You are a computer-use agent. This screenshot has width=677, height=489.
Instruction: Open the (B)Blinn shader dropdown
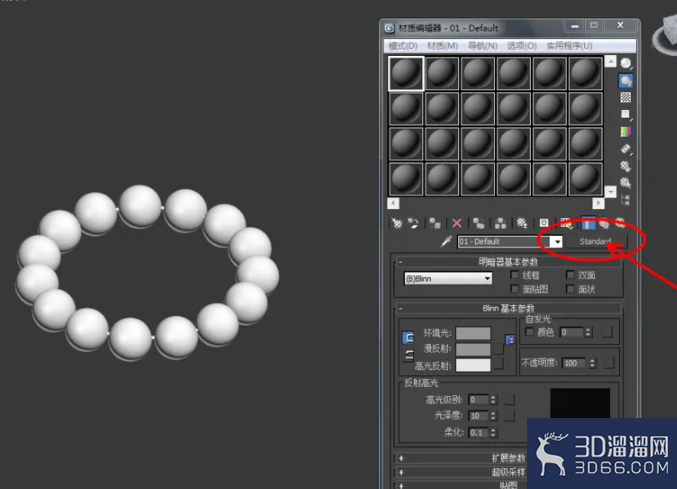(x=448, y=279)
